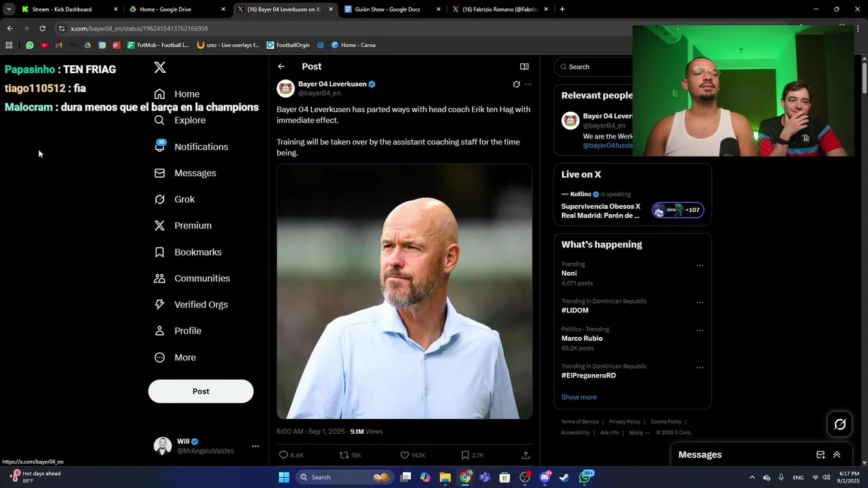Screen dimensions: 868x488
Task: Open Explore in X sidebar
Action: coord(180,121)
